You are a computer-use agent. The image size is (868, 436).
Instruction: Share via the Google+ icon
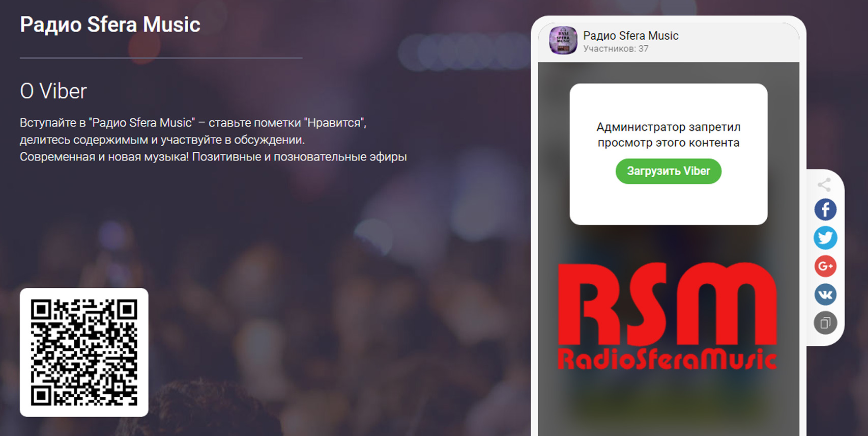pos(825,266)
